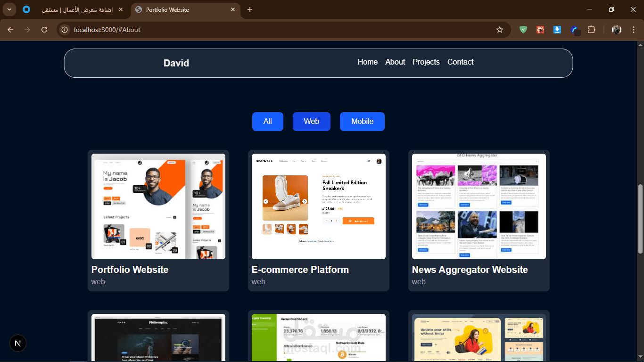644x362 pixels.
Task: Open the News Aggregator project thumbnail
Action: (479, 206)
